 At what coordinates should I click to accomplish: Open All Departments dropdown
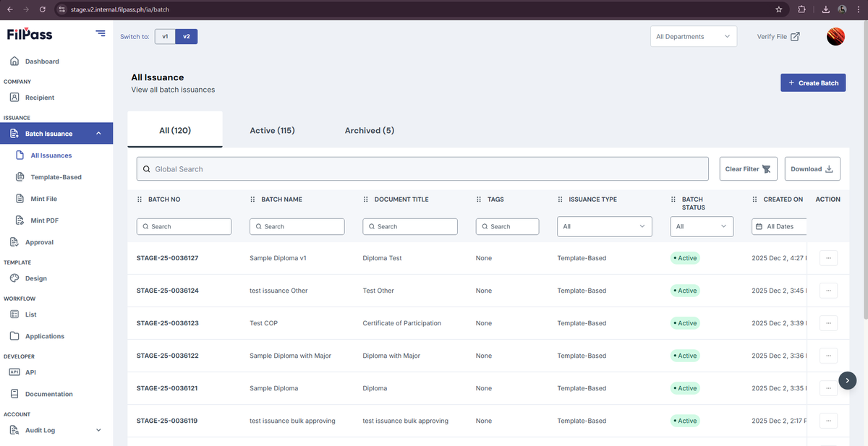694,36
